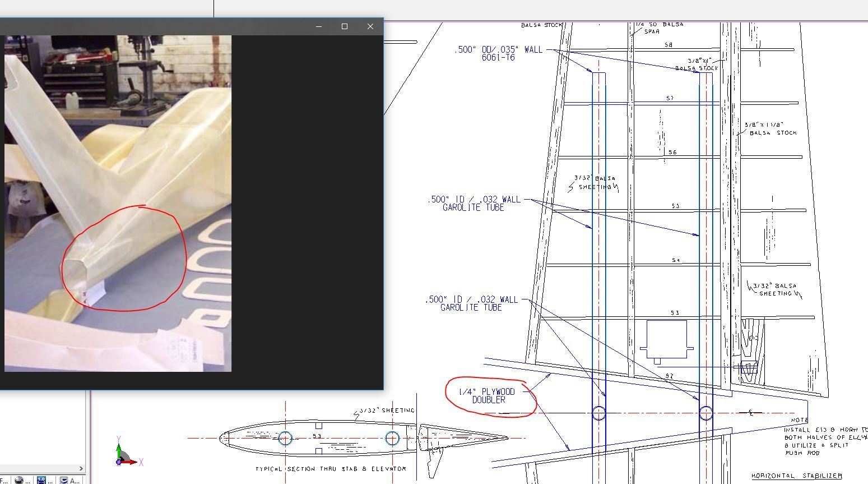This screenshot has height=484, width=868.
Task: Select the tab labeled F... at bottom
Action: pyautogui.click(x=4, y=480)
